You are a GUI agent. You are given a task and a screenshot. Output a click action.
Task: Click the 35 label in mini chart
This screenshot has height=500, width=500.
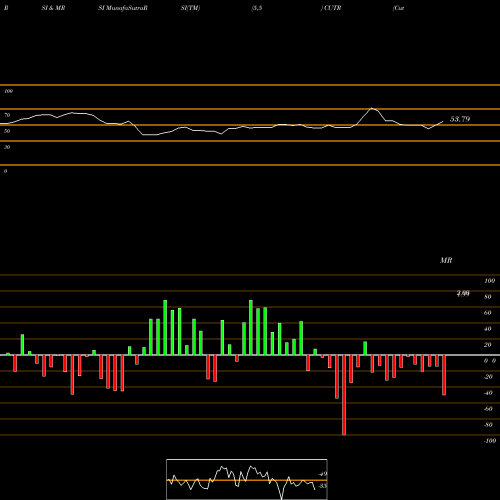point(322,486)
